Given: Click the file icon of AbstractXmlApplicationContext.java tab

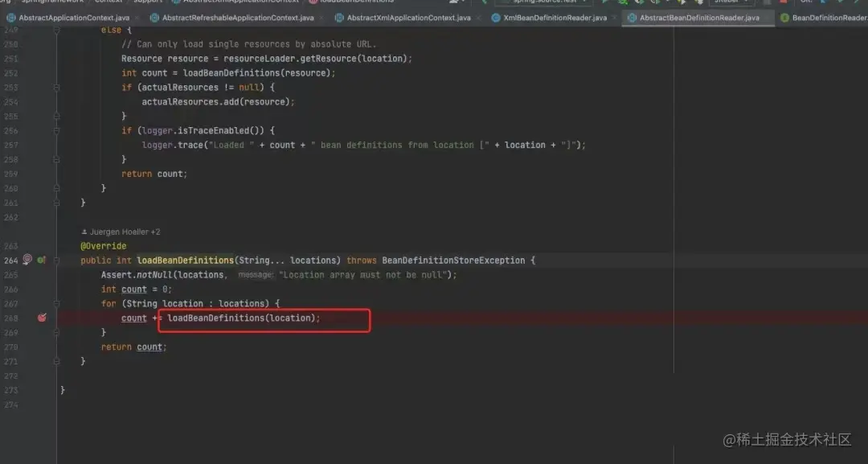Looking at the screenshot, I should 339,18.
